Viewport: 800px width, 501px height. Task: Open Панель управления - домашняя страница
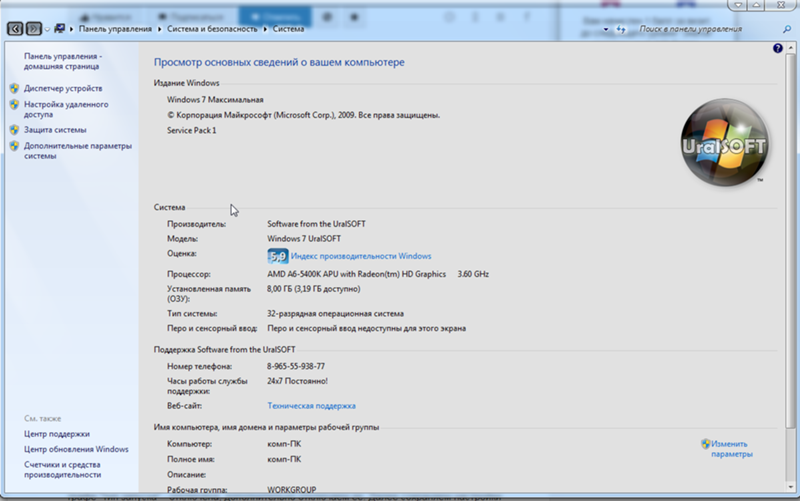coord(63,61)
